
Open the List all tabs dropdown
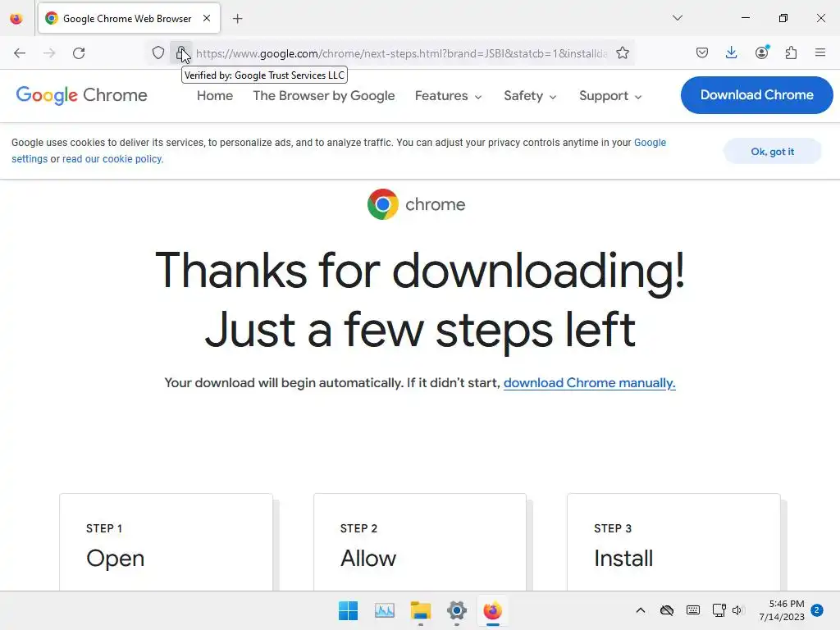(678, 18)
